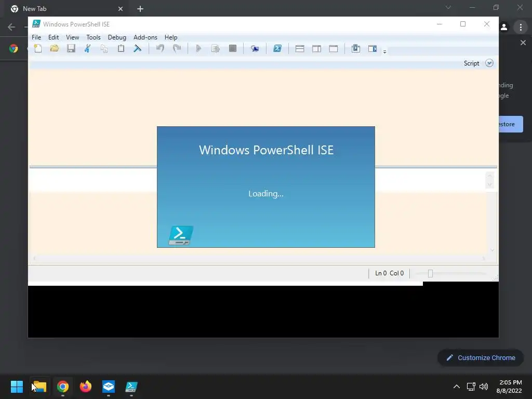Click the Undo arrow icon
This screenshot has width=532, height=399.
point(160,48)
